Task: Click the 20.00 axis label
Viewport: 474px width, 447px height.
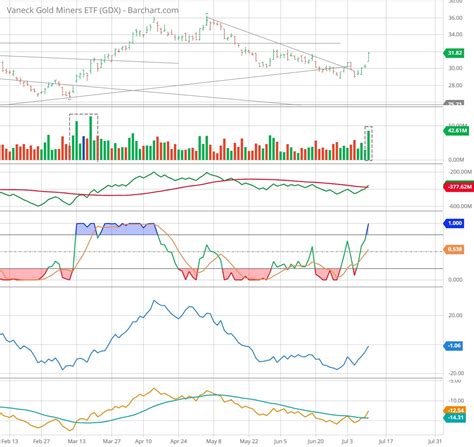Action: (x=455, y=315)
